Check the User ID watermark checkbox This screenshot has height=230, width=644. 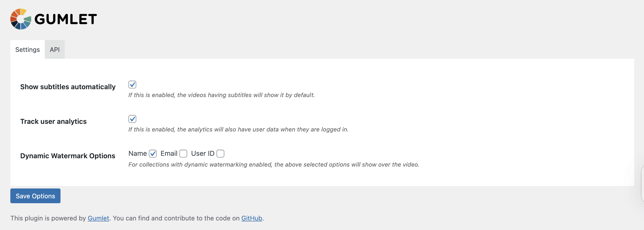[220, 154]
